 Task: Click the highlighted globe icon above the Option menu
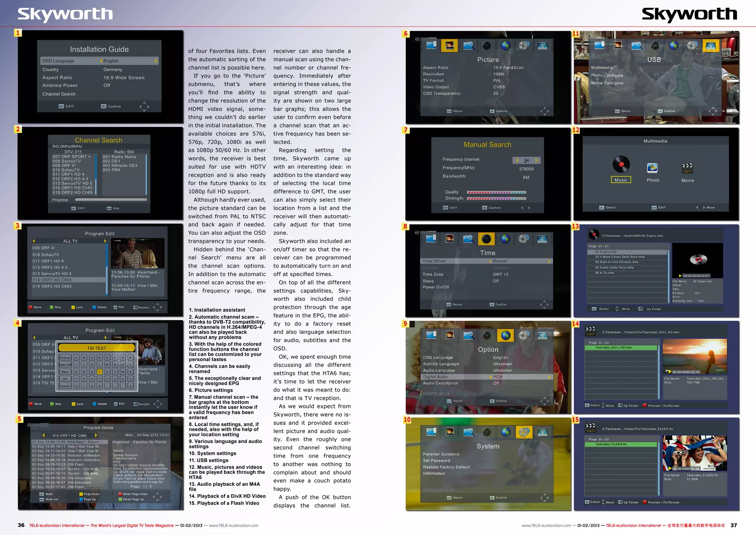505,335
